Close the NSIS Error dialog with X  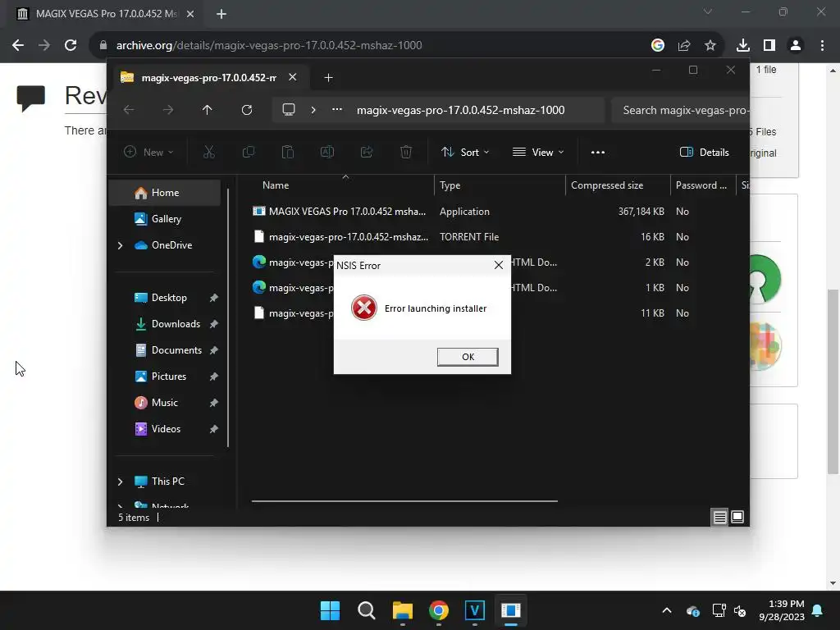coord(498,265)
